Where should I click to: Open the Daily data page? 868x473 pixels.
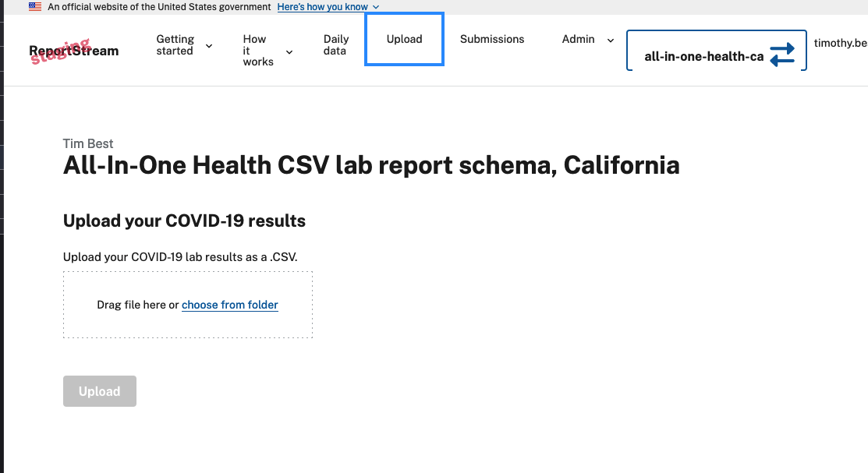click(x=335, y=45)
